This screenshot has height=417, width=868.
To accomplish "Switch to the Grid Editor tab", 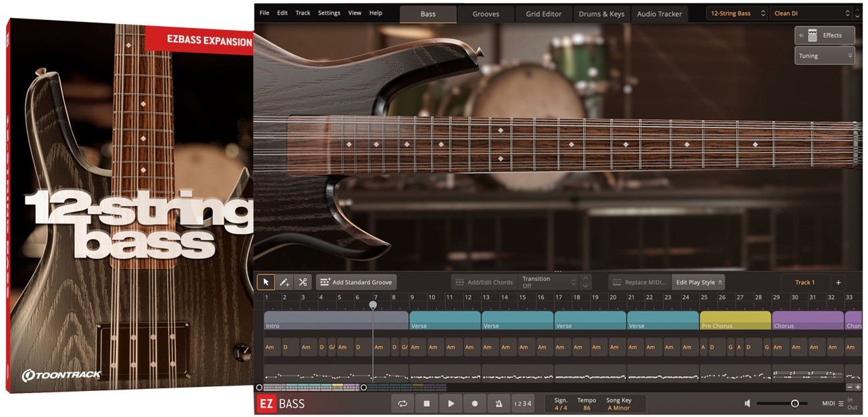I will (x=544, y=13).
